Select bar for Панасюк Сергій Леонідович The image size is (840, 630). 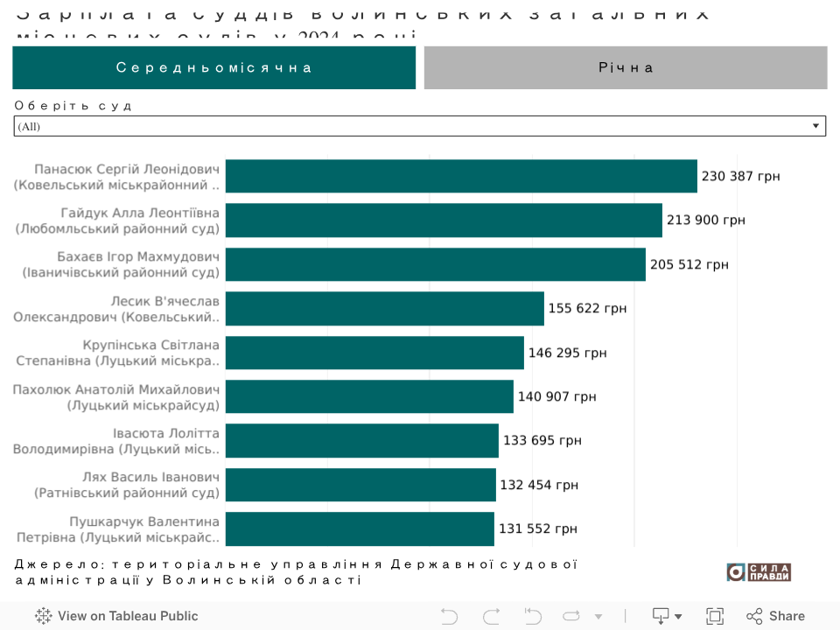point(461,176)
